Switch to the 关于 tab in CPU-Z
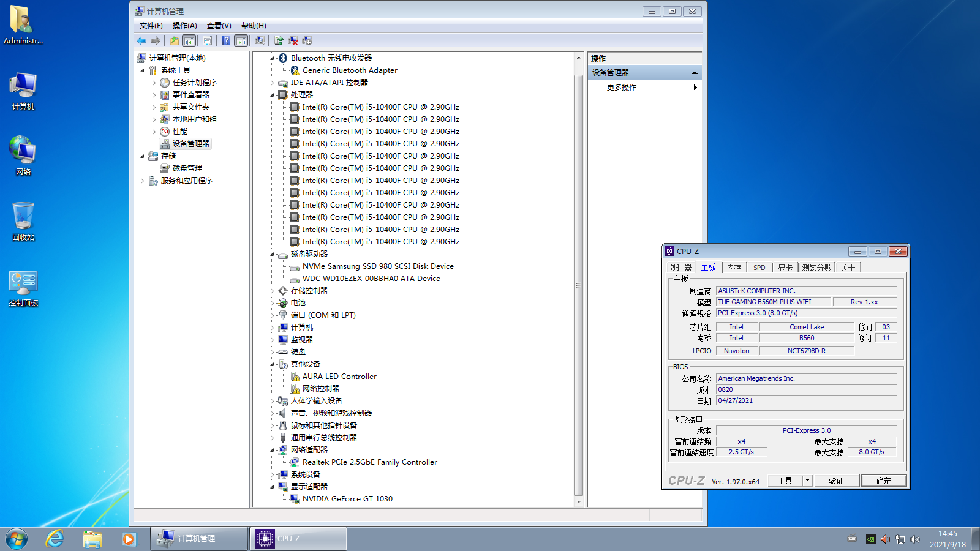The image size is (980, 551). pyautogui.click(x=848, y=268)
